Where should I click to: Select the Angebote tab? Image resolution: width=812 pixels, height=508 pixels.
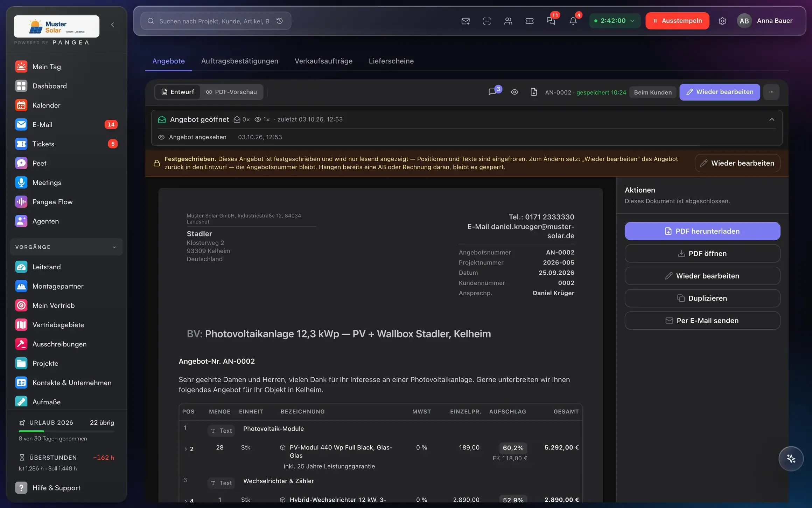(168, 61)
